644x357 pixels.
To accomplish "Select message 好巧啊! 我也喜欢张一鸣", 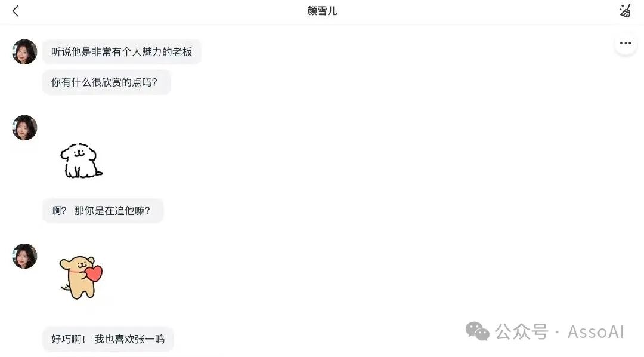I will 108,339.
